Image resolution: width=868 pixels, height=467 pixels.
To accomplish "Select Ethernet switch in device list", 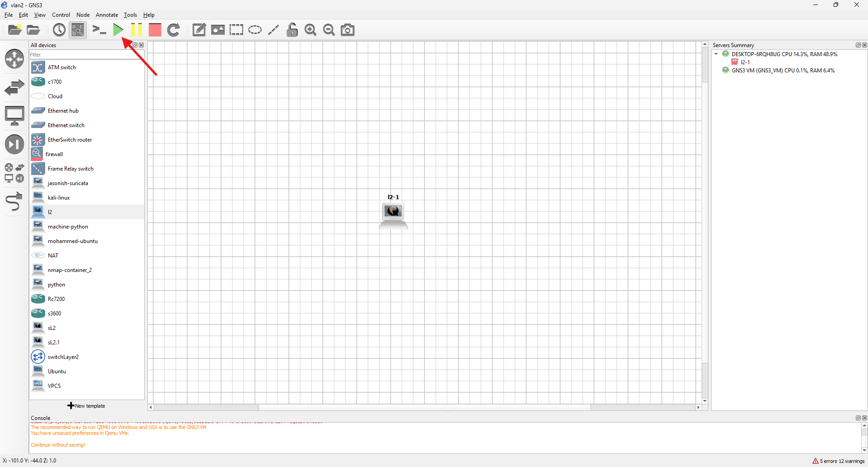I will click(x=87, y=125).
